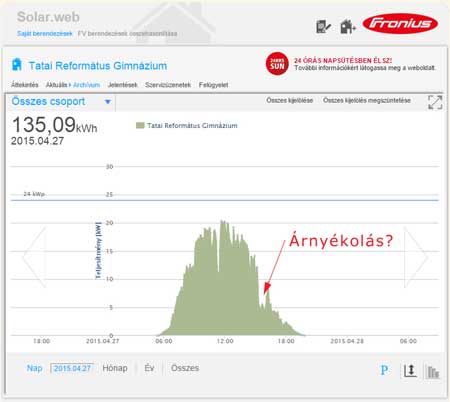Image resolution: width=450 pixels, height=402 pixels.
Task: Click the Fronius logo
Action: point(400,24)
